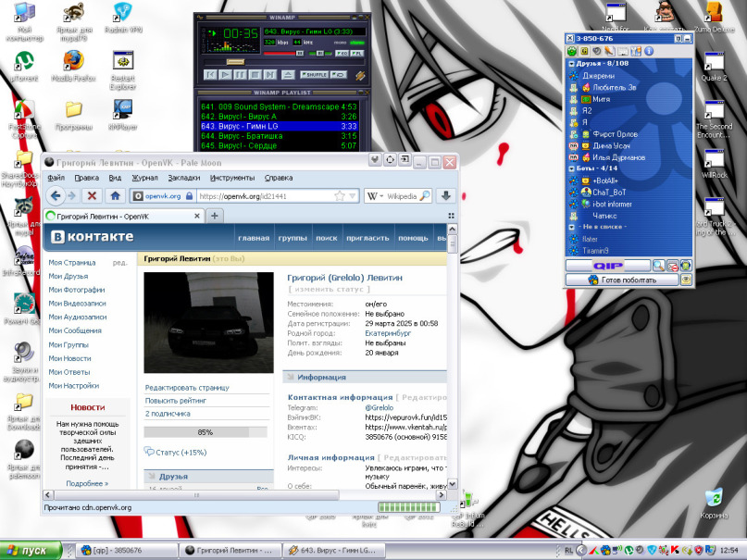Open the Файл menu in Pale Moon
The height and width of the screenshot is (560, 747).
pos(56,178)
